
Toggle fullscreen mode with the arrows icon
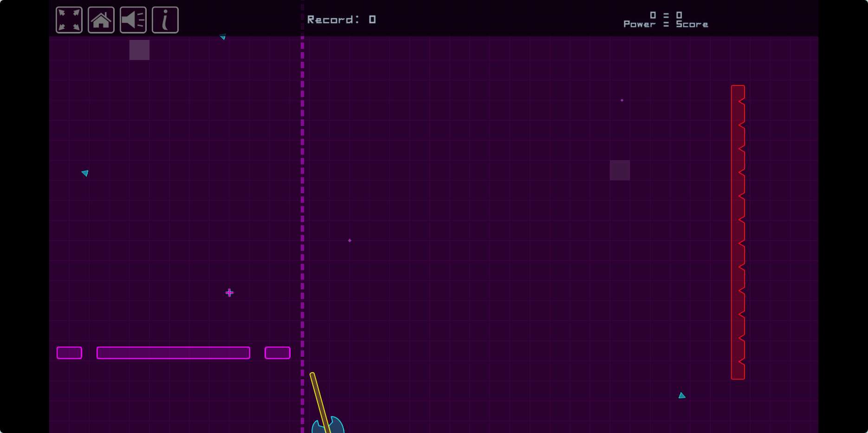click(69, 20)
